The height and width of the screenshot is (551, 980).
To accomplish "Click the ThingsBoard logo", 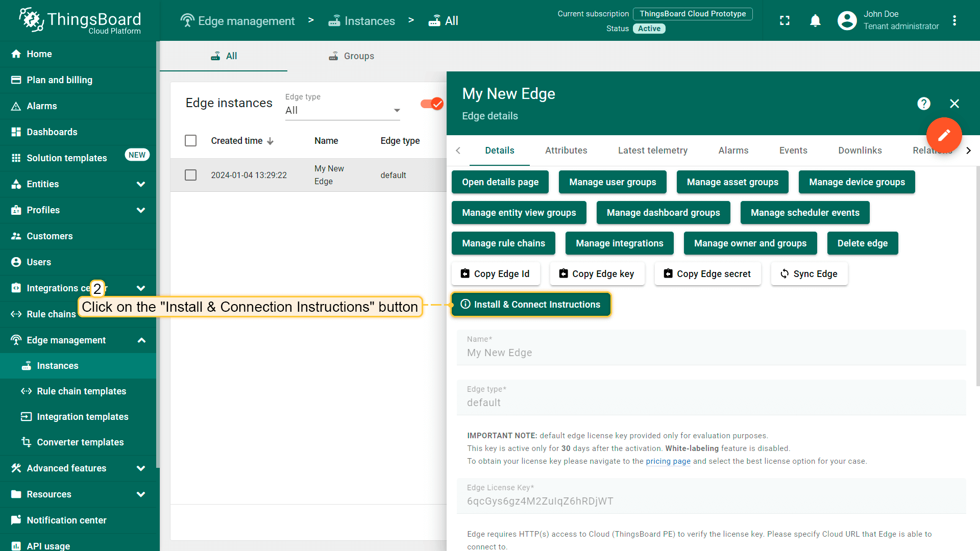I will point(80,20).
